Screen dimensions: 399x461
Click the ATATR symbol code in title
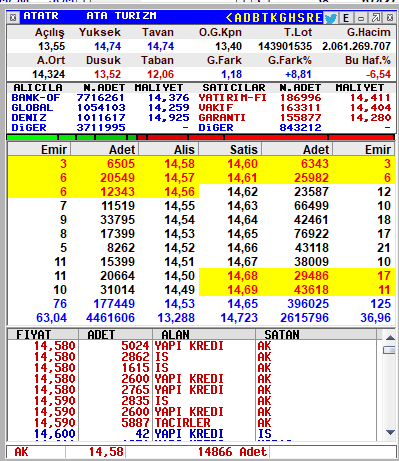pos(41,16)
